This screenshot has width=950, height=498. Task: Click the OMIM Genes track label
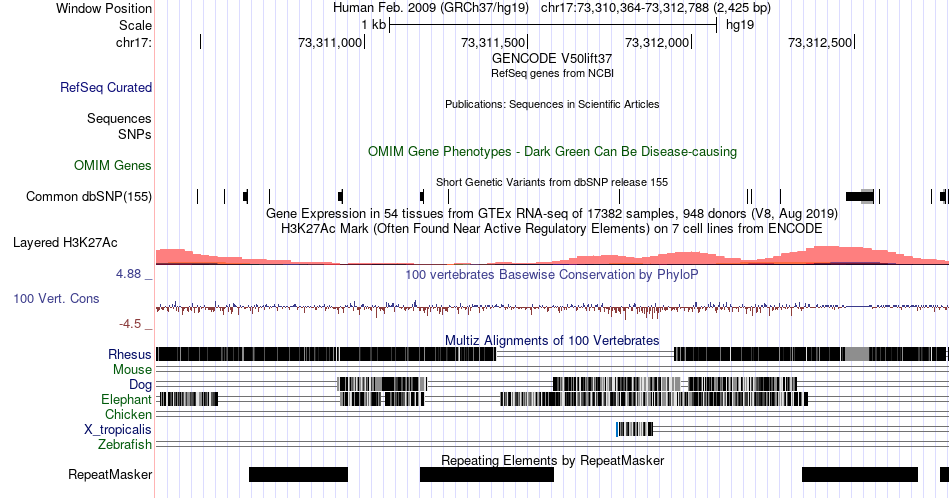pyautogui.click(x=113, y=165)
